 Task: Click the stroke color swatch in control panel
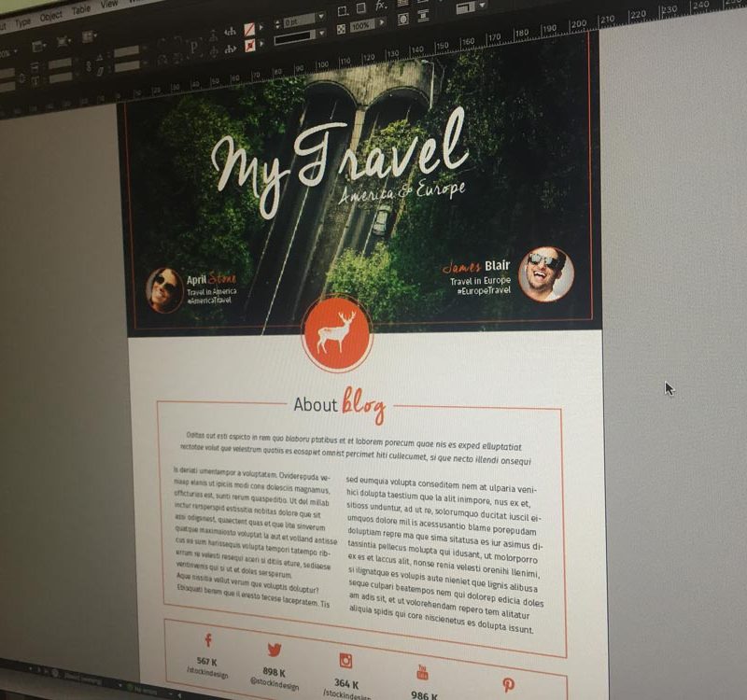tap(249, 46)
